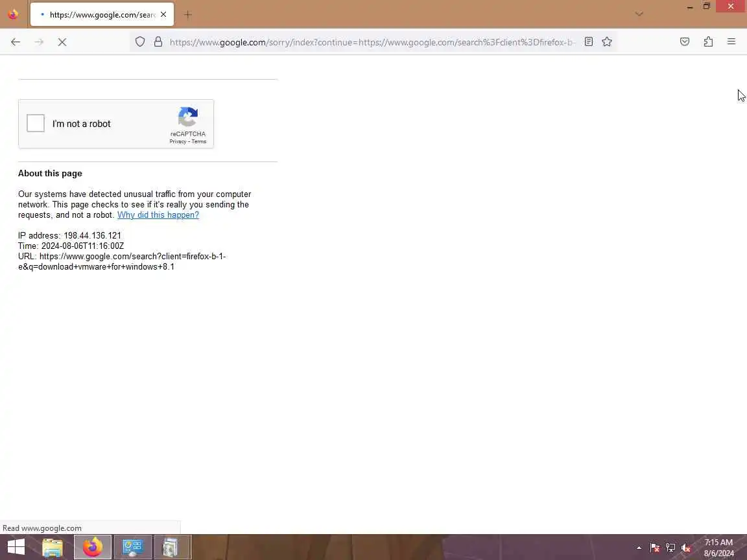747x560 pixels.
Task: Open the reCAPTCHA Privacy link
Action: pyautogui.click(x=178, y=141)
